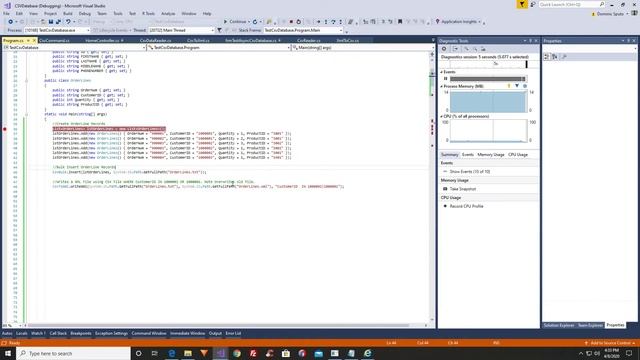Click the Process Memory graph area
Image resolution: width=640 pixels, height=360 pixels.
[x=488, y=102]
